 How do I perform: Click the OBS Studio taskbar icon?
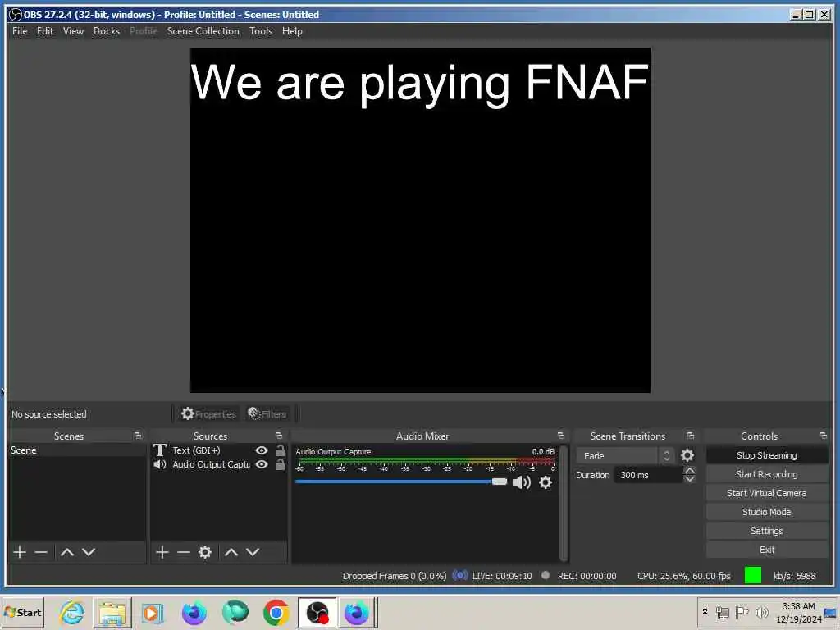(317, 613)
